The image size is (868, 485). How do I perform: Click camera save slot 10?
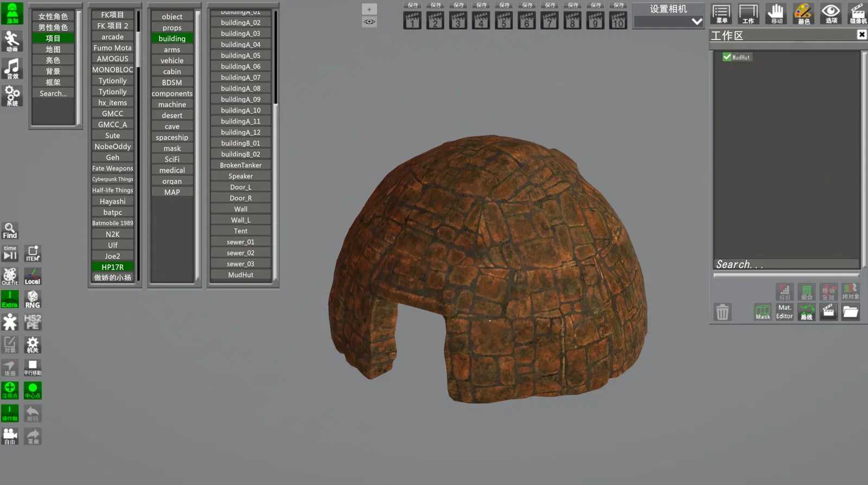click(618, 20)
